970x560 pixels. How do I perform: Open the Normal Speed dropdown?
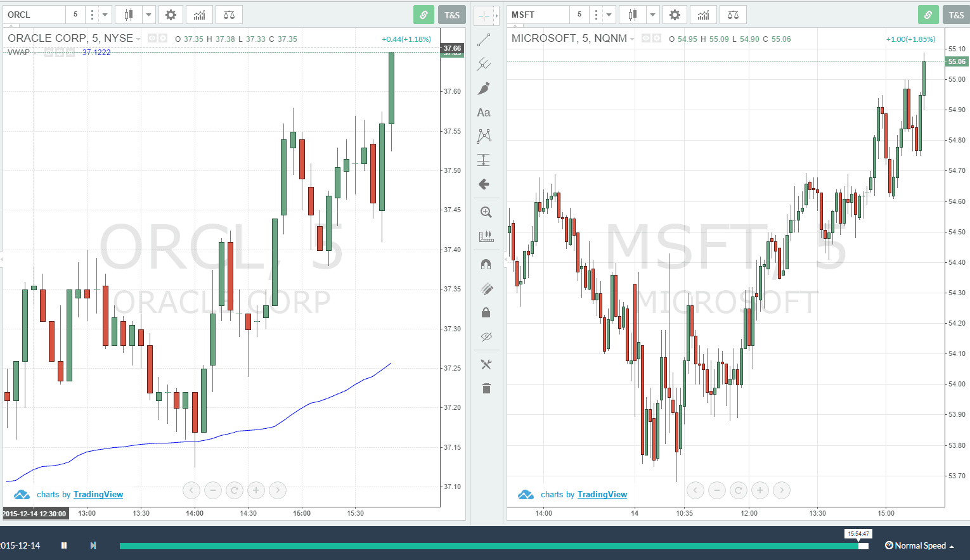pyautogui.click(x=919, y=545)
